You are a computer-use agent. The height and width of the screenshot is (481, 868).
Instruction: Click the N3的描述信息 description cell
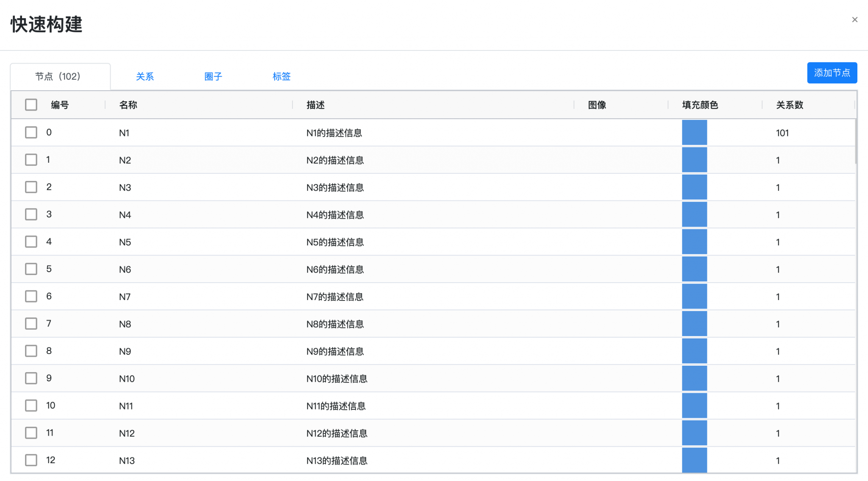coord(335,188)
